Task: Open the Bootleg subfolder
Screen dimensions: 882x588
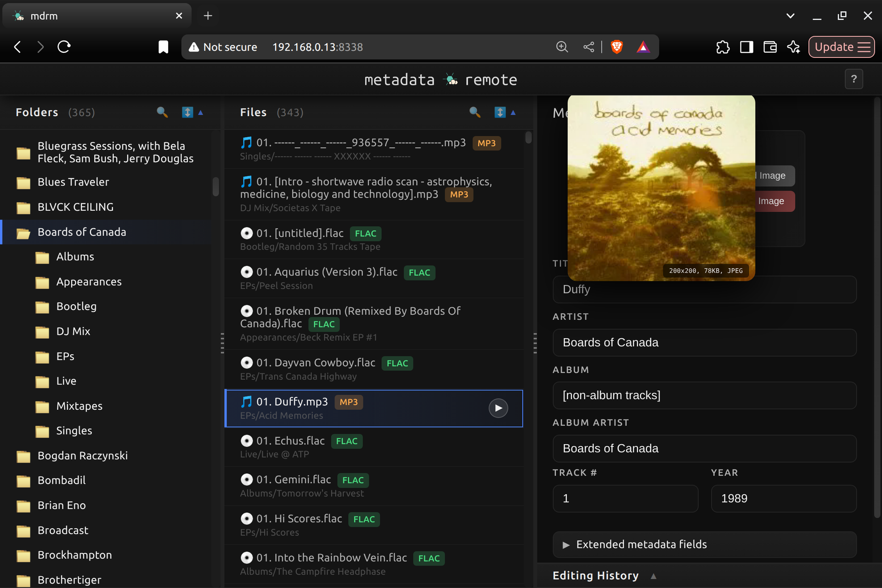Action: pyautogui.click(x=76, y=306)
